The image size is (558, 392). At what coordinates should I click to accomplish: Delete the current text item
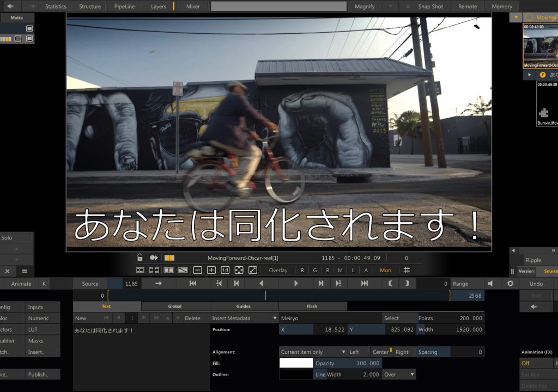[192, 318]
